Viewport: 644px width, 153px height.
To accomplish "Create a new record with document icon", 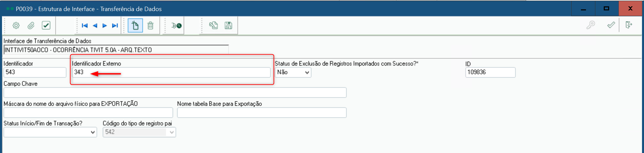I will 135,25.
